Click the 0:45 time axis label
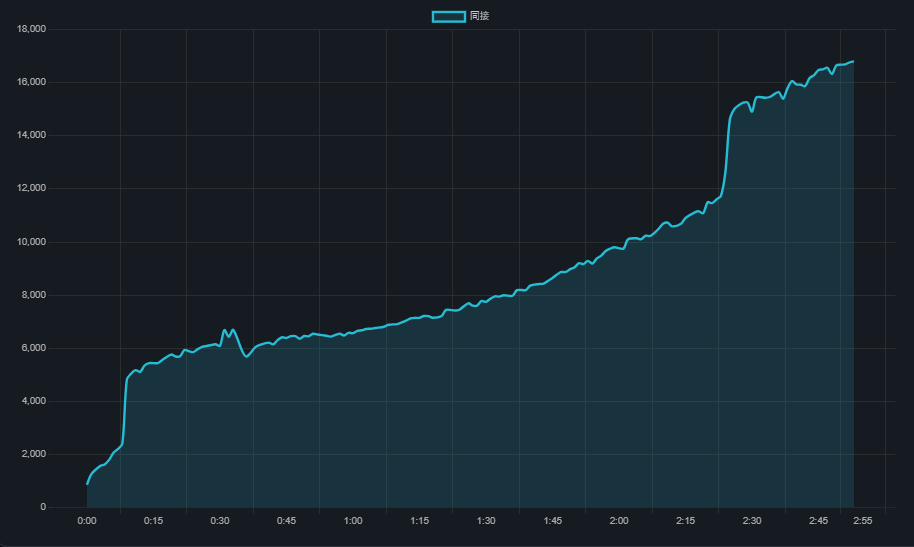Image resolution: width=914 pixels, height=547 pixels. tap(286, 521)
